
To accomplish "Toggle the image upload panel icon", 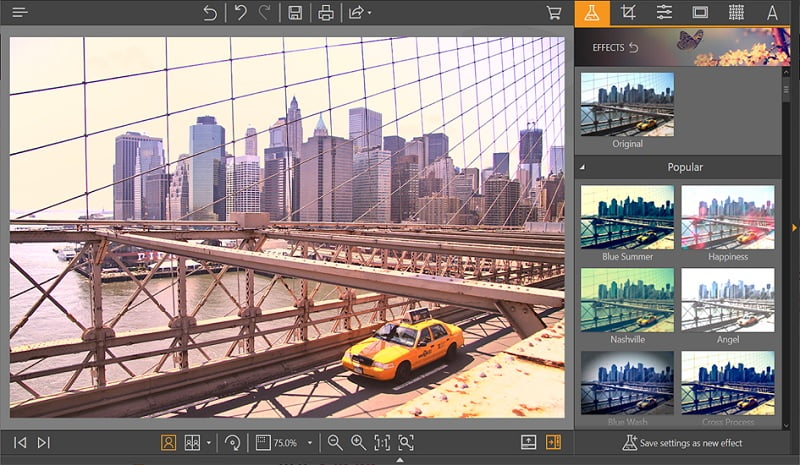I will (529, 442).
